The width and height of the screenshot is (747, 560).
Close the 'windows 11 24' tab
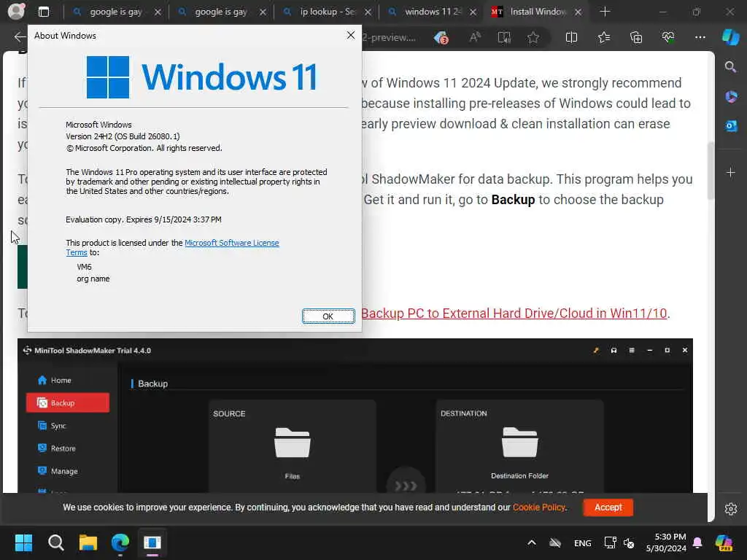pyautogui.click(x=473, y=12)
